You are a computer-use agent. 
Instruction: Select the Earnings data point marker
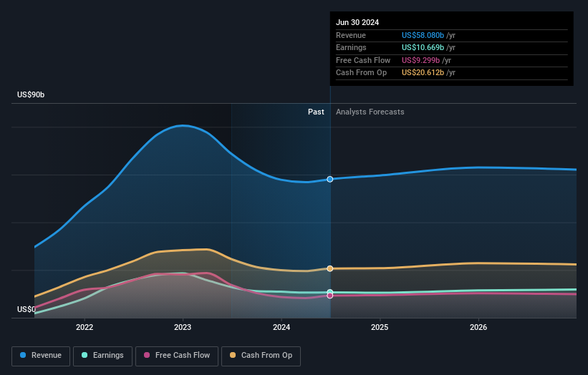click(x=330, y=292)
